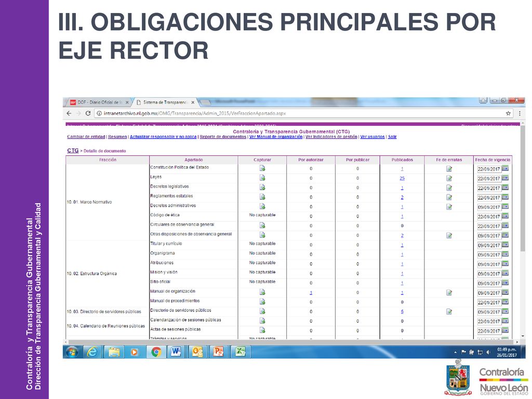Open the 25 published Leyes link
532x399 pixels.
pos(402,178)
